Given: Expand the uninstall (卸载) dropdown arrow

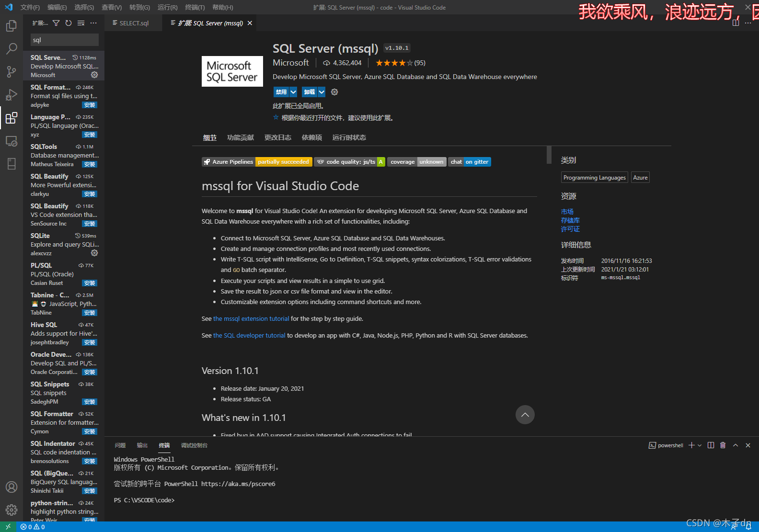Looking at the screenshot, I should [x=322, y=92].
